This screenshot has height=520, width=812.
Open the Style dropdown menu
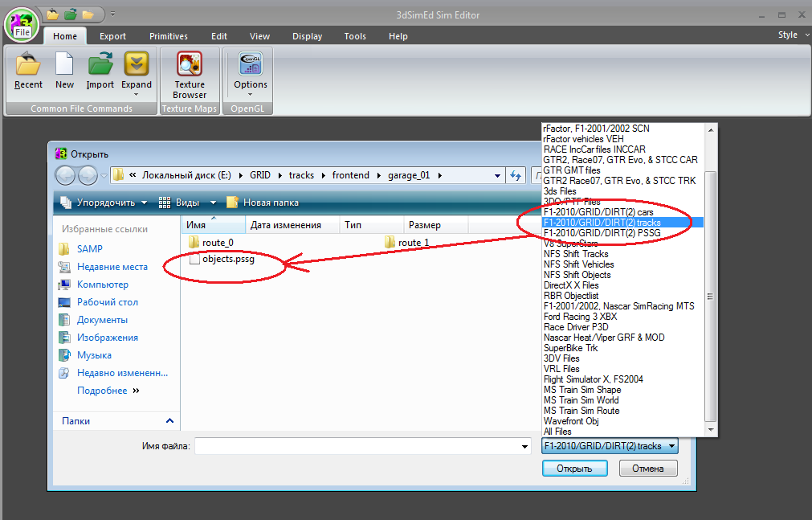(x=793, y=35)
